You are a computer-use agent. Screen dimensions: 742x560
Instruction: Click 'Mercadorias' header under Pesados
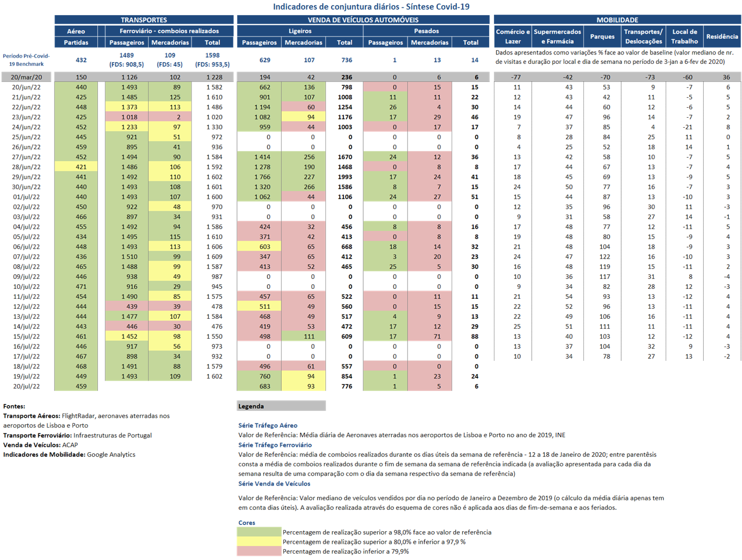(x=430, y=42)
